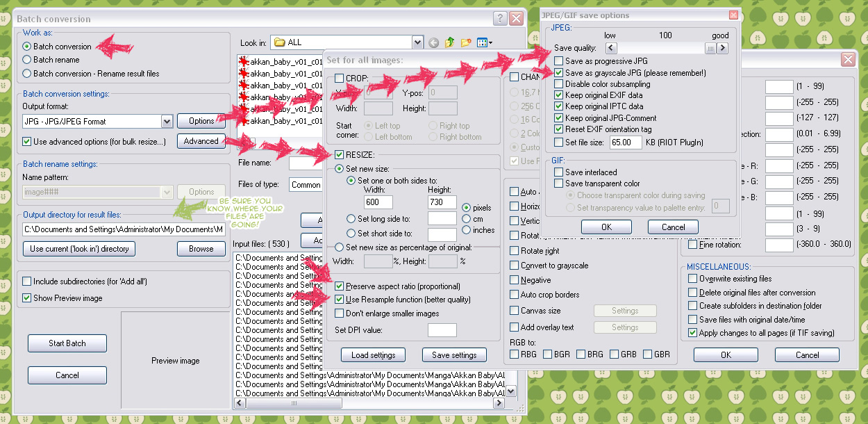868x424 pixels.
Task: Enable Set file size RIOT option
Action: point(558,142)
